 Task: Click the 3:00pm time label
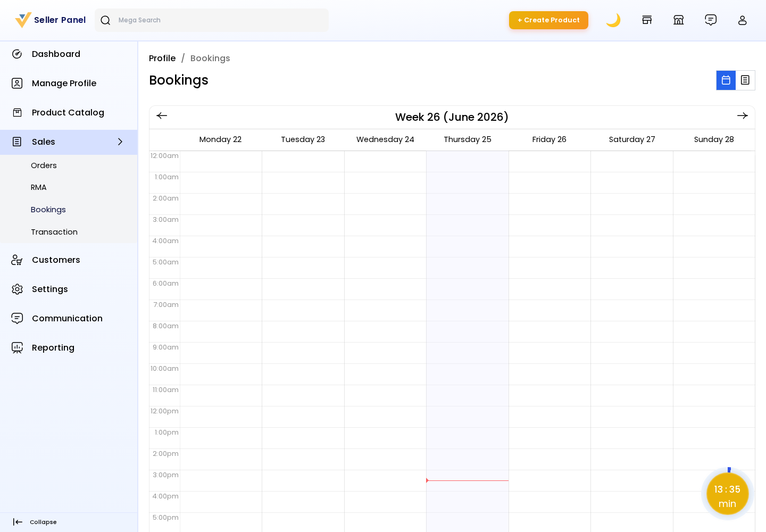[x=165, y=475]
